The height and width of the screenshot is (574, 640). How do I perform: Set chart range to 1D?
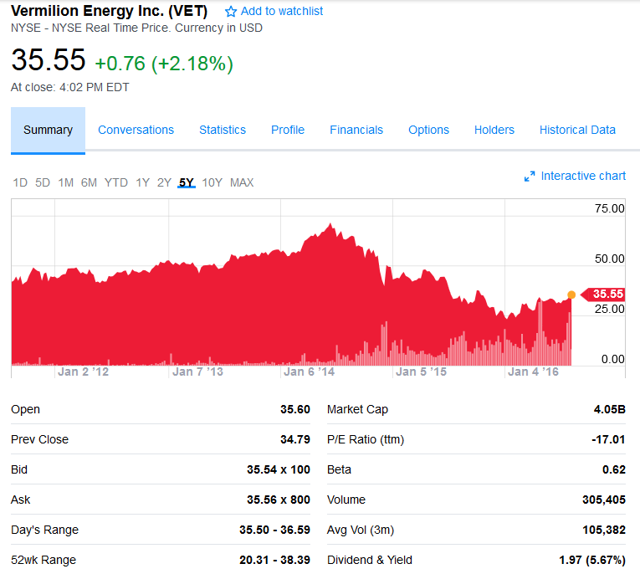(x=20, y=182)
